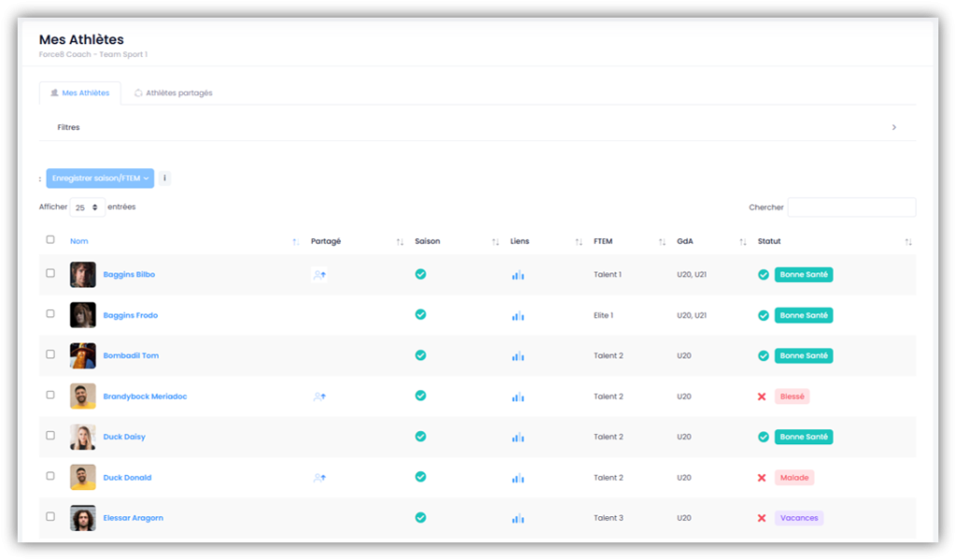The image size is (956, 560).
Task: Click shared icon in Duck Donald row
Action: (x=319, y=478)
